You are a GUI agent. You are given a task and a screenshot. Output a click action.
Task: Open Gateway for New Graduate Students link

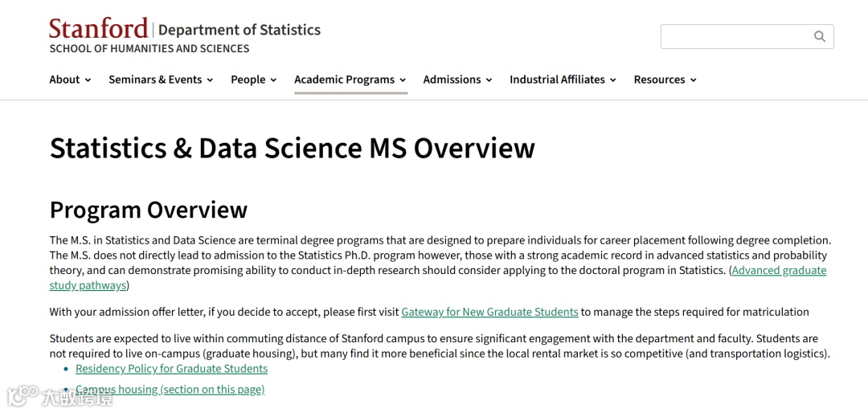point(490,312)
